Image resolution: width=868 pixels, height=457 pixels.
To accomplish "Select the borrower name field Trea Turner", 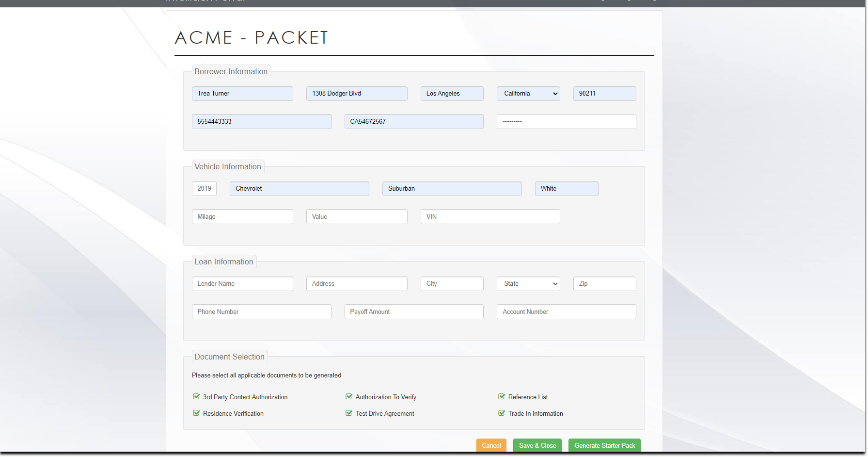I will [x=242, y=94].
